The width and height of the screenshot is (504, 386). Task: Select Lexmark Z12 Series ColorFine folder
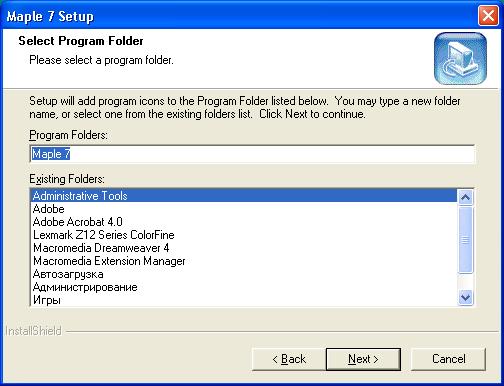(x=244, y=235)
